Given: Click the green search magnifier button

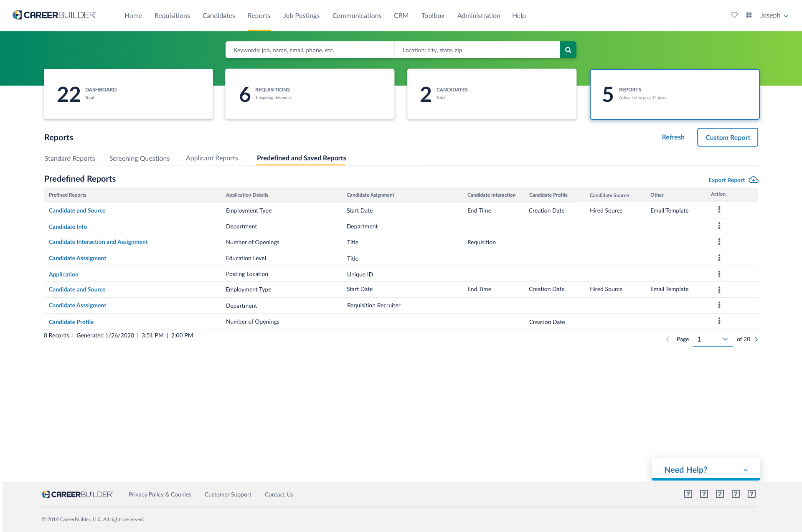Looking at the screenshot, I should 568,50.
